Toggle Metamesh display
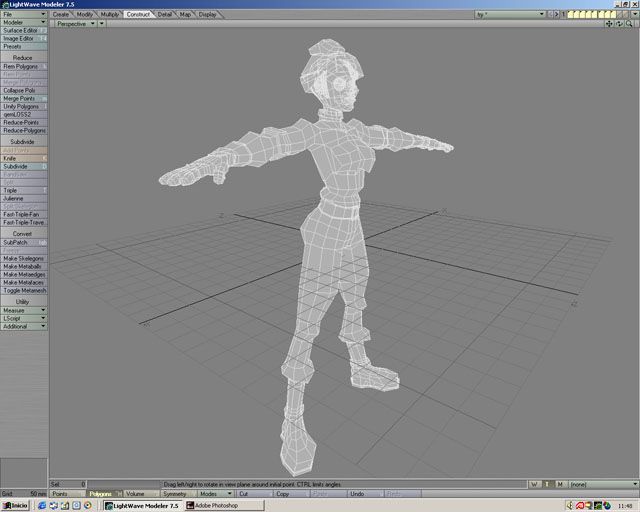640x512 pixels. click(24, 291)
